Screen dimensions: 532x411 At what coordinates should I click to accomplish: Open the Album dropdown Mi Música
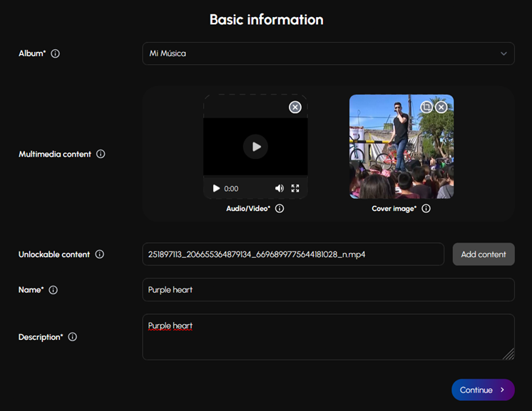(x=328, y=53)
